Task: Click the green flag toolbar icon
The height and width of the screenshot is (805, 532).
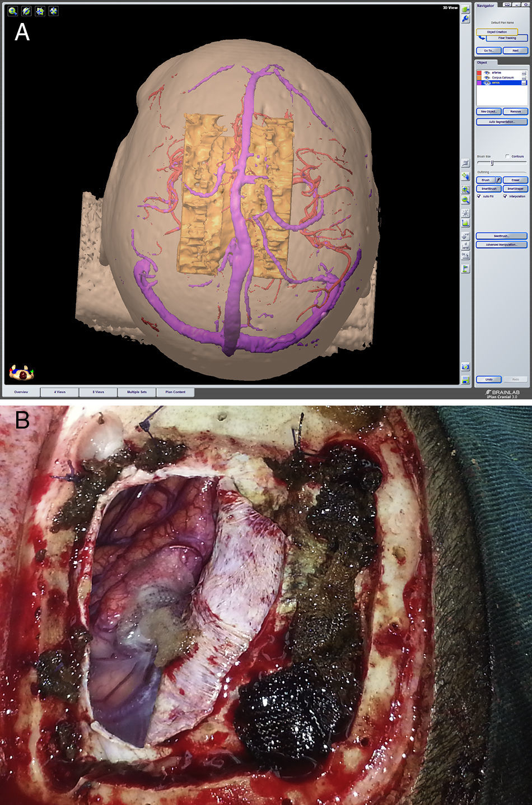Action: click(x=465, y=269)
